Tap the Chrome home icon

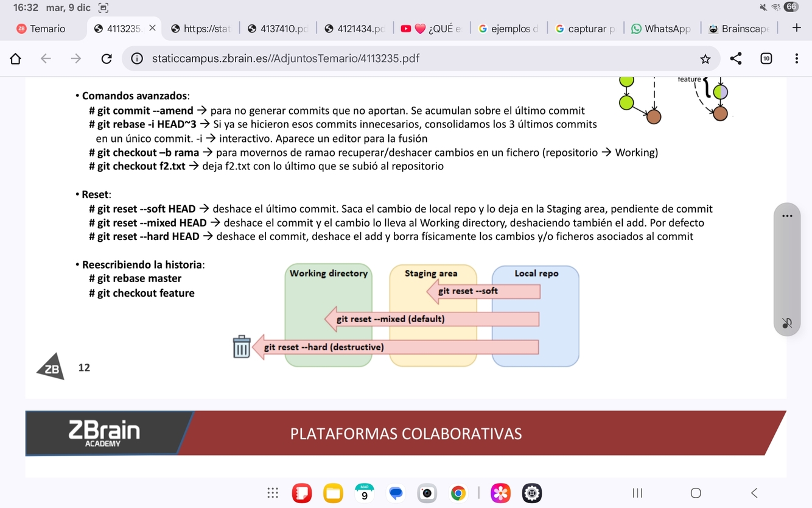15,58
